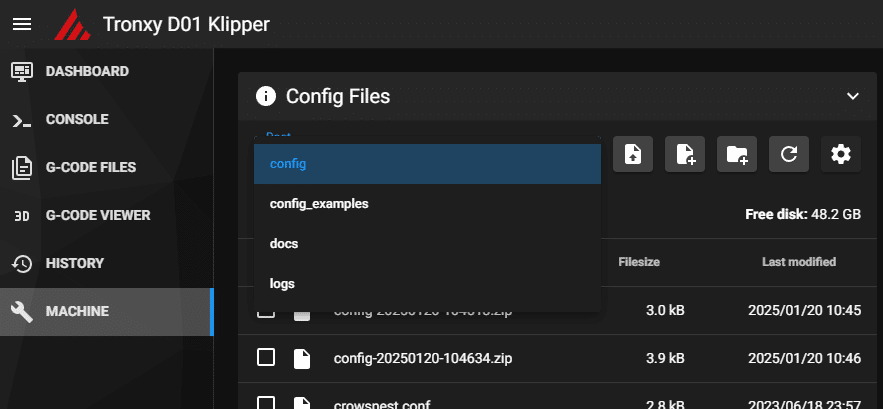Screen dimensions: 883x409
Task: Click the red Tronxy logo
Action: 72,25
